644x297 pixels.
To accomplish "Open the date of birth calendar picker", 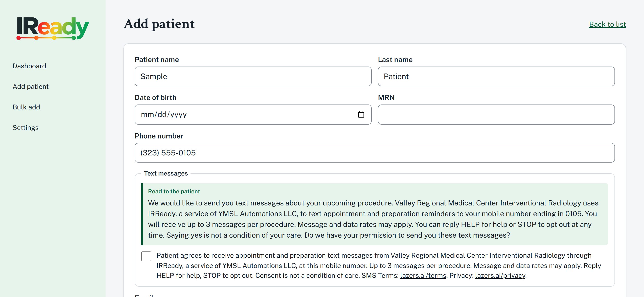I will [x=361, y=115].
